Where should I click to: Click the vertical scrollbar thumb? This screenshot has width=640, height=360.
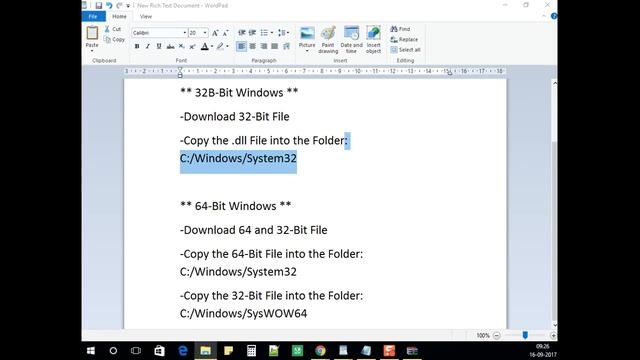click(554, 230)
